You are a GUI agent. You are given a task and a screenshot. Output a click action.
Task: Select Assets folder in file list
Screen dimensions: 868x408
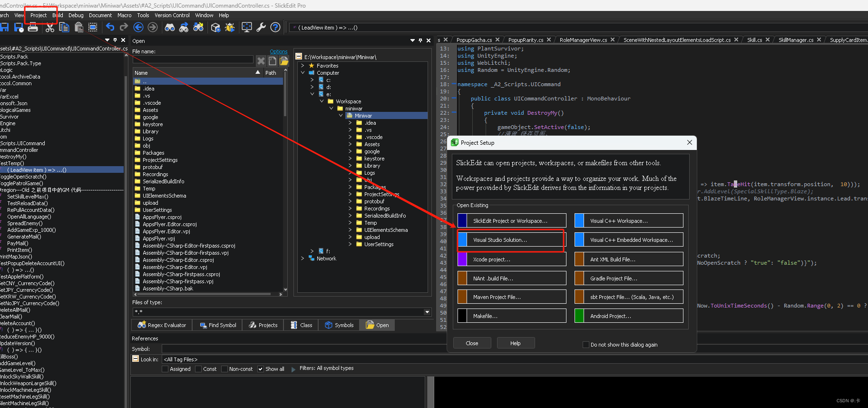150,110
